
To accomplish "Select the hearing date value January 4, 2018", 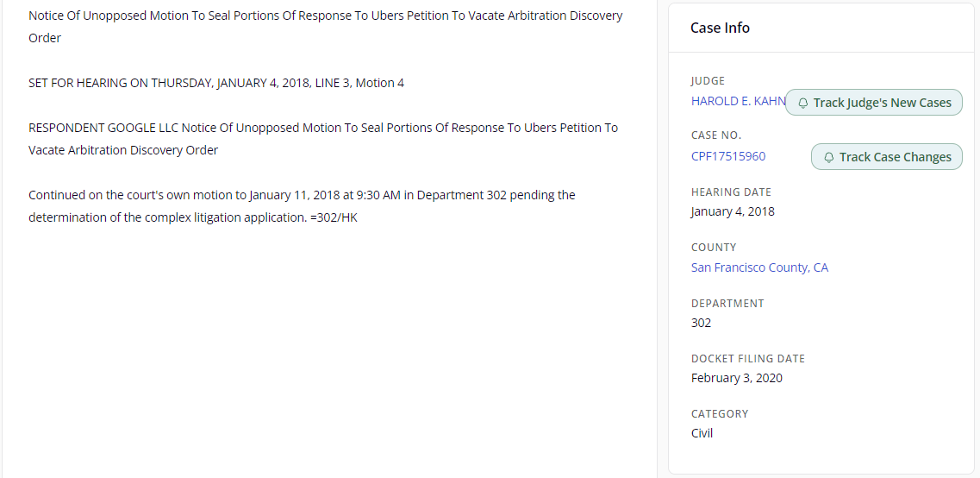I will pyautogui.click(x=732, y=211).
